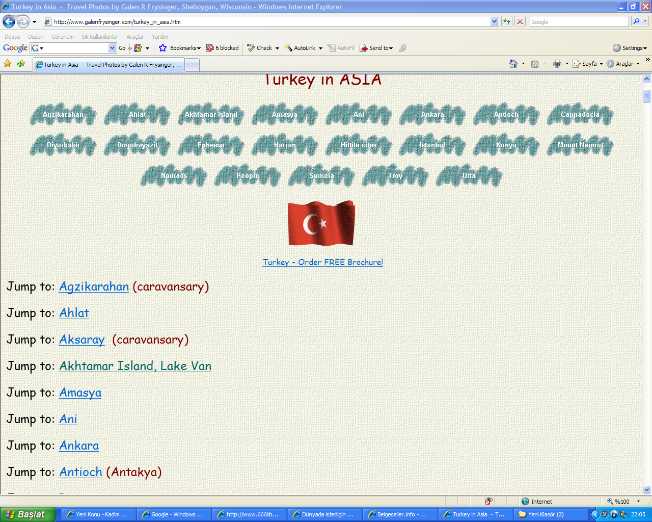Open the Araçlar tools dropdown in command bar
Viewport: 652px width, 522px height.
tap(622, 64)
